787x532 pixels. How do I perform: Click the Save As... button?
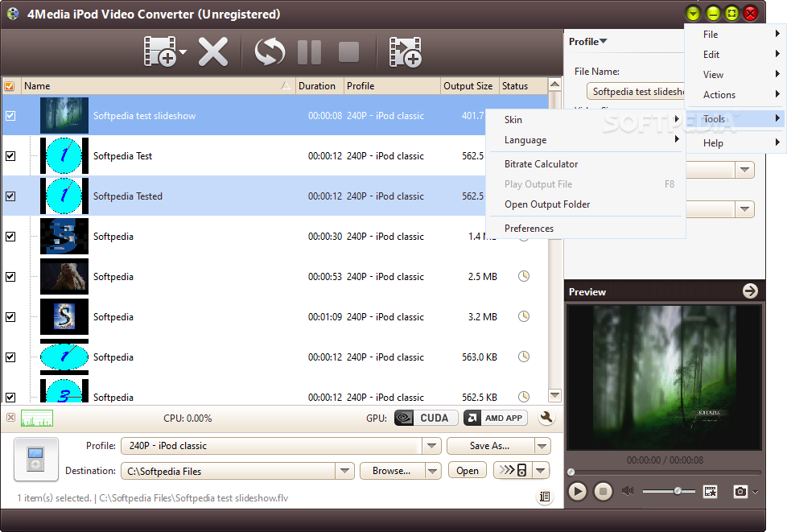tap(489, 446)
